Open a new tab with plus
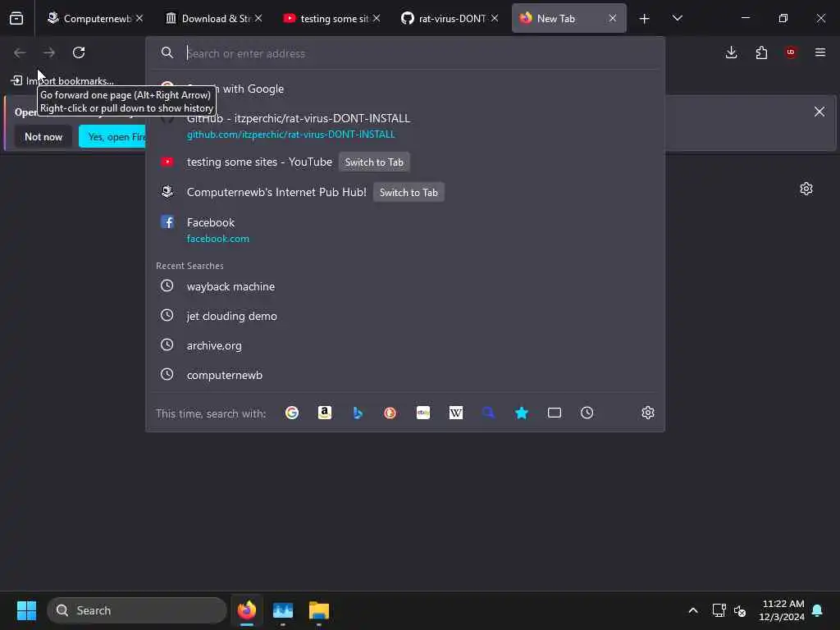 click(645, 19)
